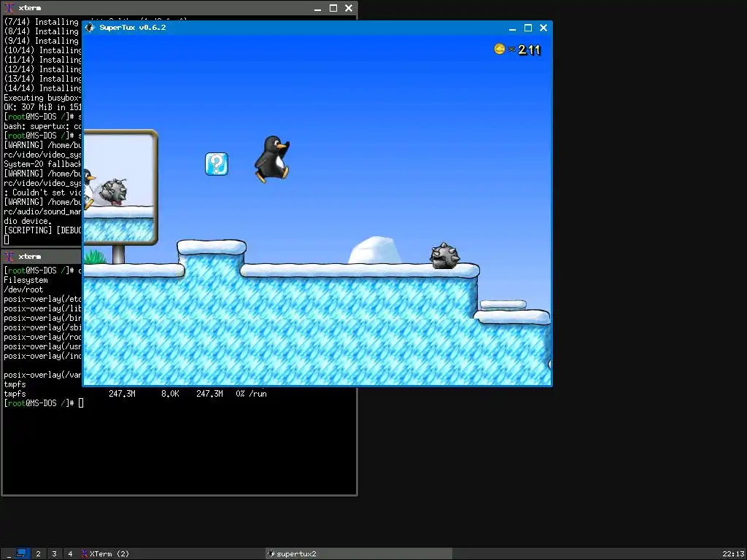This screenshot has height=560, width=747.
Task: Close the SuperTux v0.6.2 window
Action: click(x=543, y=28)
